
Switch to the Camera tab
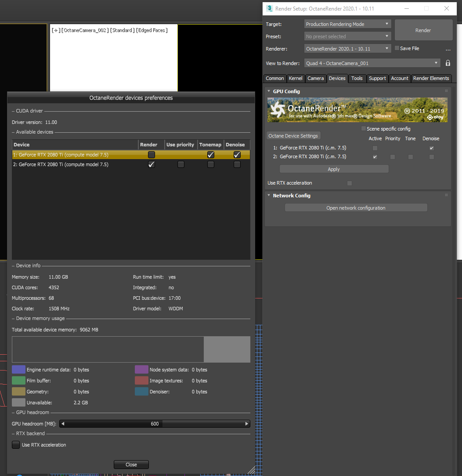pyautogui.click(x=315, y=78)
